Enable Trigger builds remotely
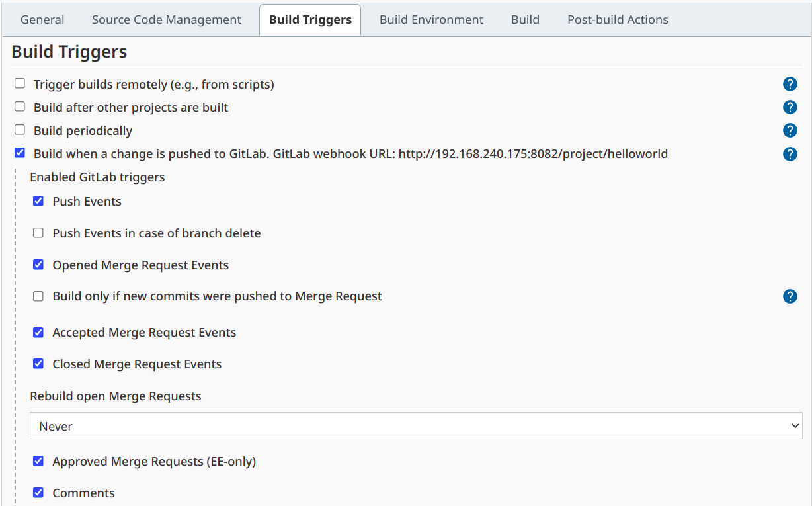The width and height of the screenshot is (812, 506). pos(19,83)
